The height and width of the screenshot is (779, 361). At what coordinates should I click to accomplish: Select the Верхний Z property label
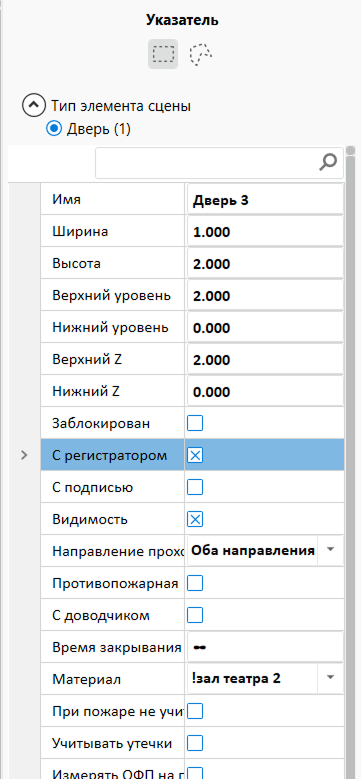point(87,360)
